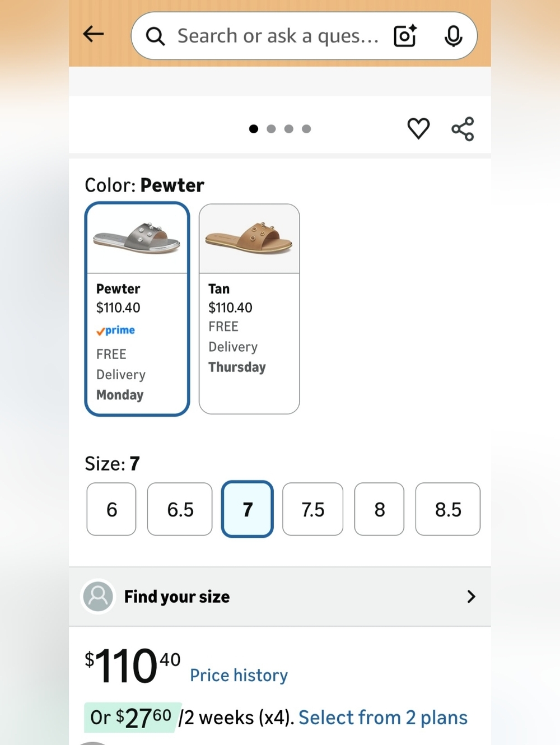Expand Find your size chevron
Viewport: 560px width, 745px height.
[x=471, y=597]
